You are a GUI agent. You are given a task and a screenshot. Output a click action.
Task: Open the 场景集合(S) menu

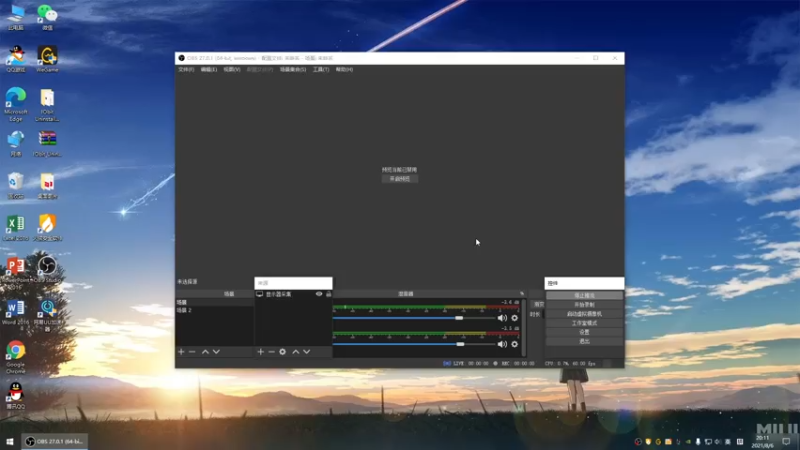pyautogui.click(x=293, y=69)
